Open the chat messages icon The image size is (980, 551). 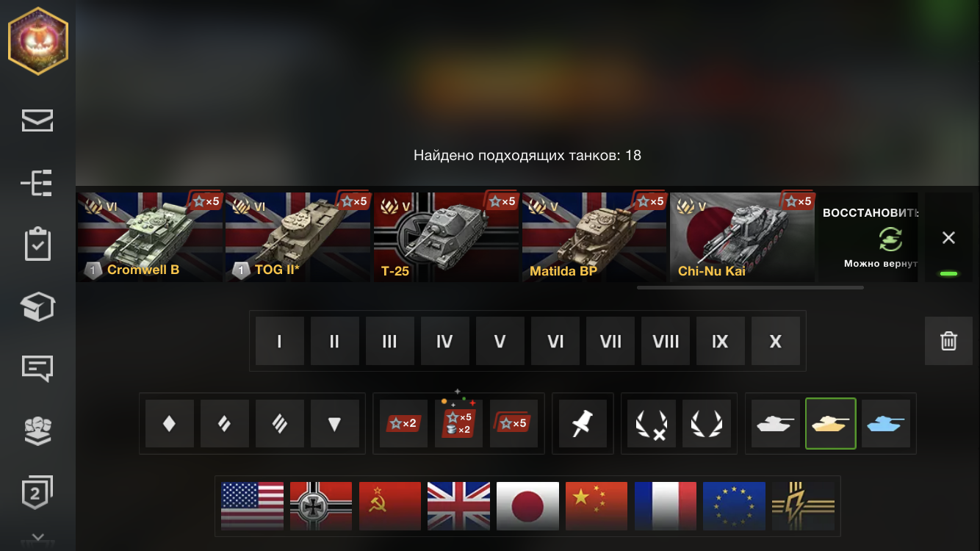(37, 367)
